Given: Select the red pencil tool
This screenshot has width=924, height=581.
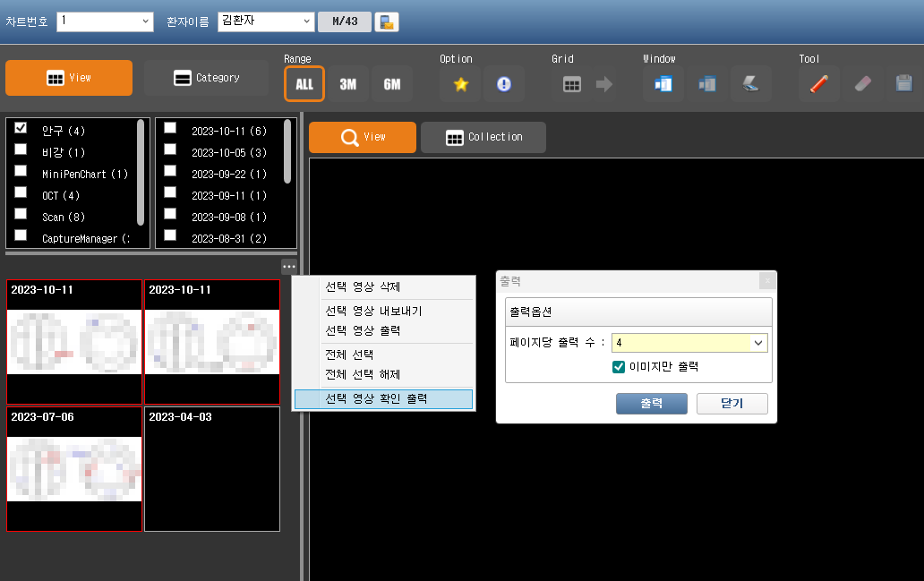Looking at the screenshot, I should coord(819,84).
